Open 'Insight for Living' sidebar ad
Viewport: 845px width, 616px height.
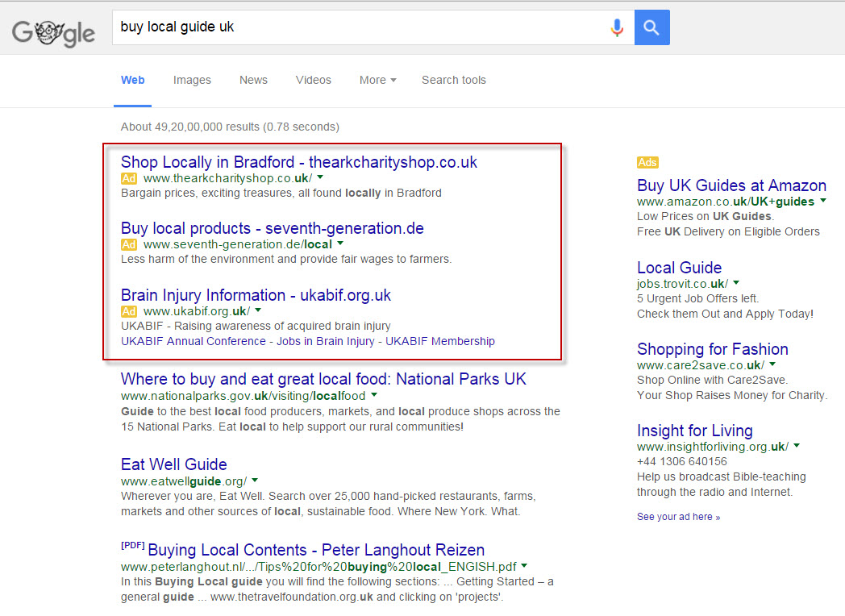[x=695, y=431]
